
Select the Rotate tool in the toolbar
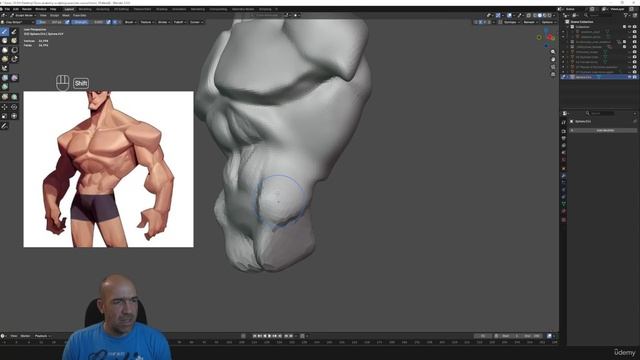(x=14, y=107)
